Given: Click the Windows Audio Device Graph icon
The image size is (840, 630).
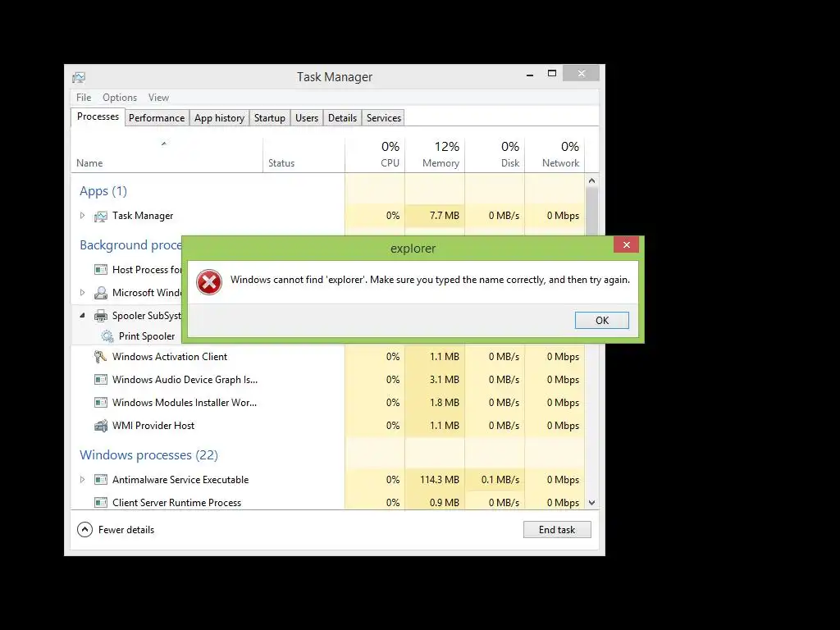Looking at the screenshot, I should click(x=100, y=380).
